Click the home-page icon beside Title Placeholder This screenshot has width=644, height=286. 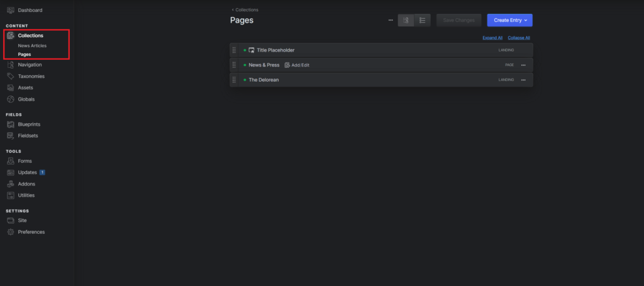tap(252, 50)
